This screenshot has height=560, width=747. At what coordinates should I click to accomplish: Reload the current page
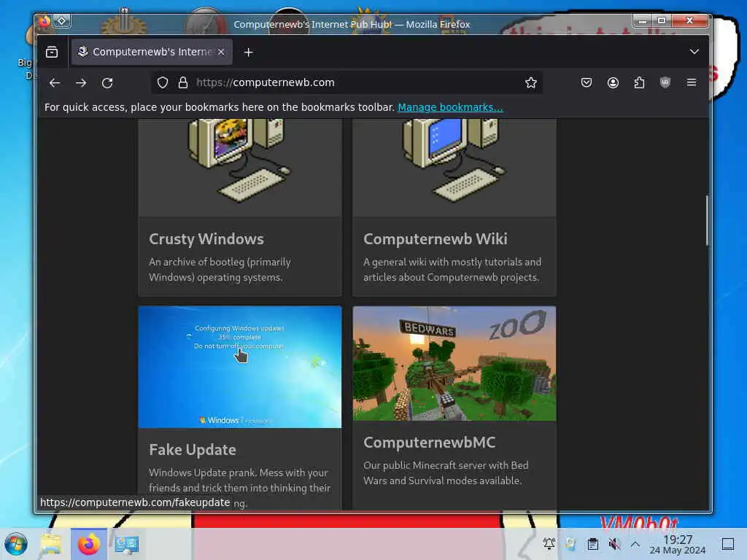[107, 83]
